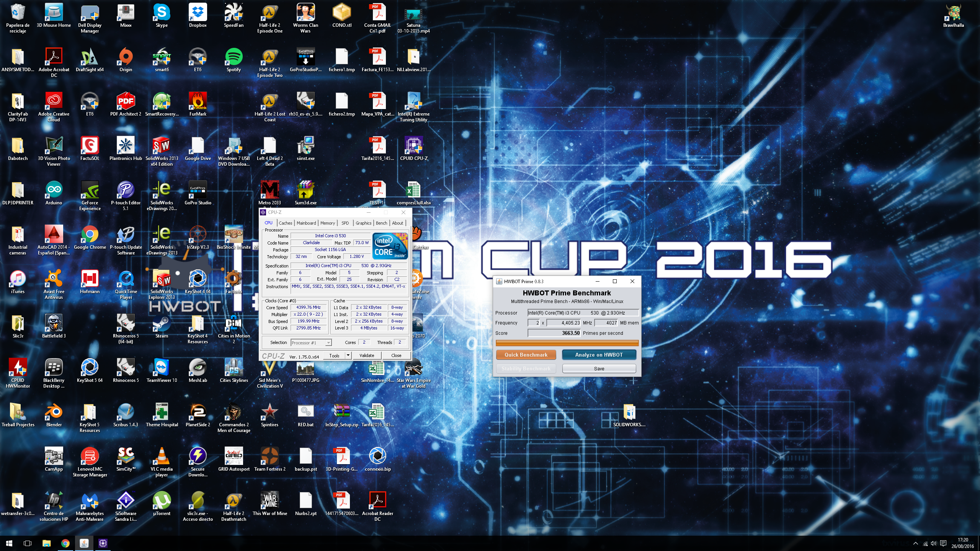This screenshot has width=980, height=551.
Task: Click the HWBOT Prime progress bar
Action: (x=567, y=343)
